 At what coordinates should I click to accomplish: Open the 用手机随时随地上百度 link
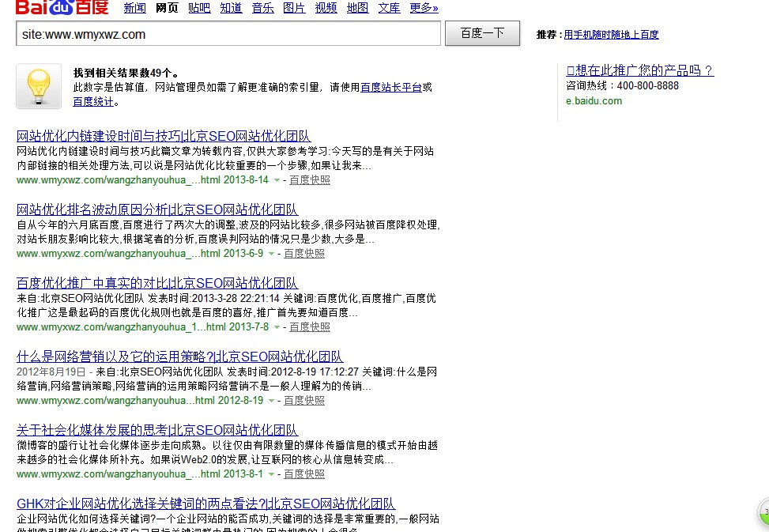pyautogui.click(x=611, y=34)
